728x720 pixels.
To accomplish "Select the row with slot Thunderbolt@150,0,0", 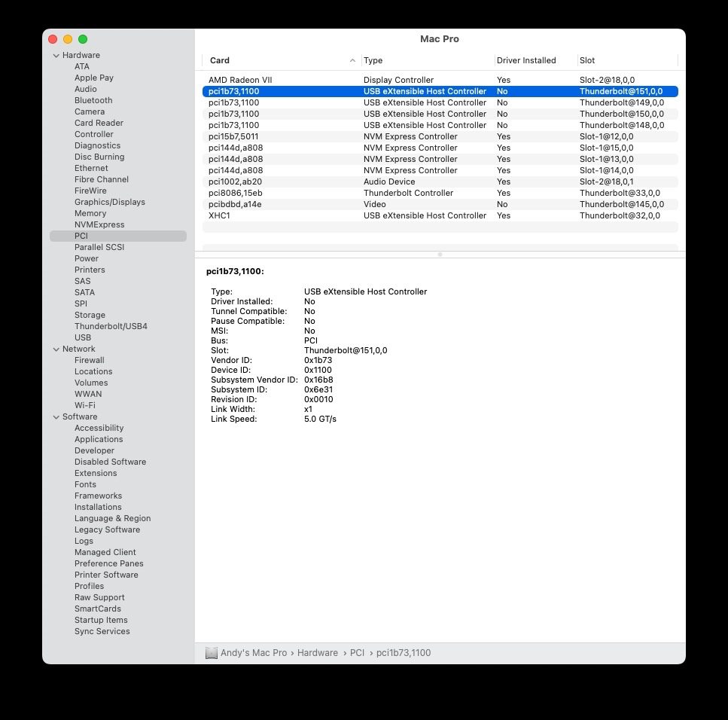I will (440, 114).
